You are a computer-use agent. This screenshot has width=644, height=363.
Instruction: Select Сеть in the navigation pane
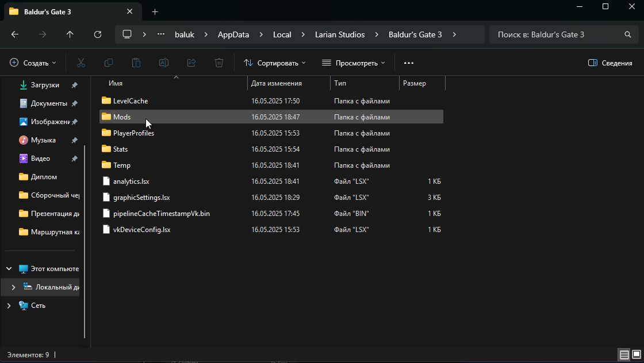coord(38,306)
